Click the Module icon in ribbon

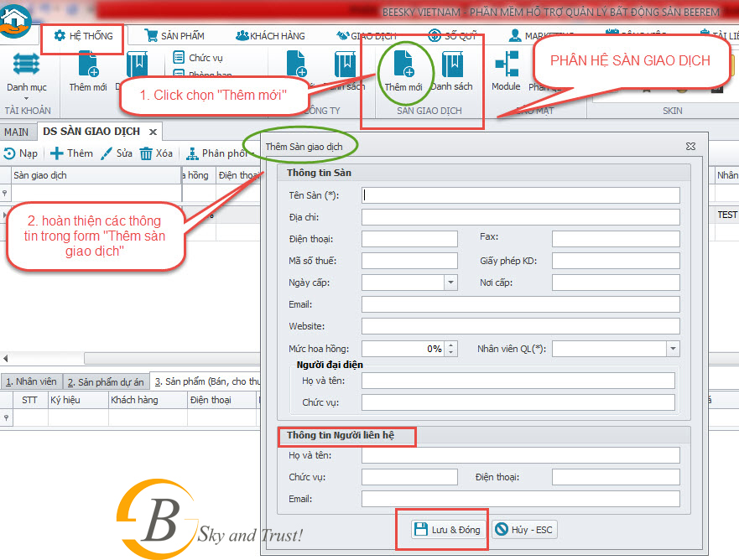(x=506, y=71)
